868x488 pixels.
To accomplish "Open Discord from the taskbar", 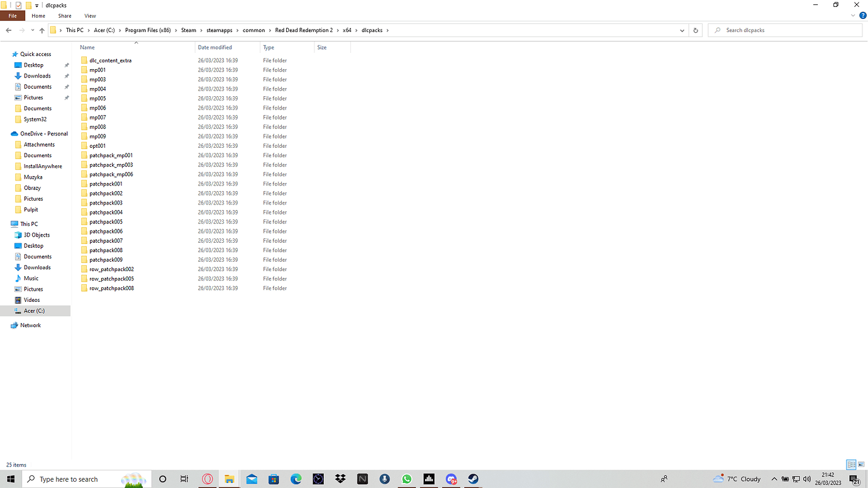I will tap(451, 479).
